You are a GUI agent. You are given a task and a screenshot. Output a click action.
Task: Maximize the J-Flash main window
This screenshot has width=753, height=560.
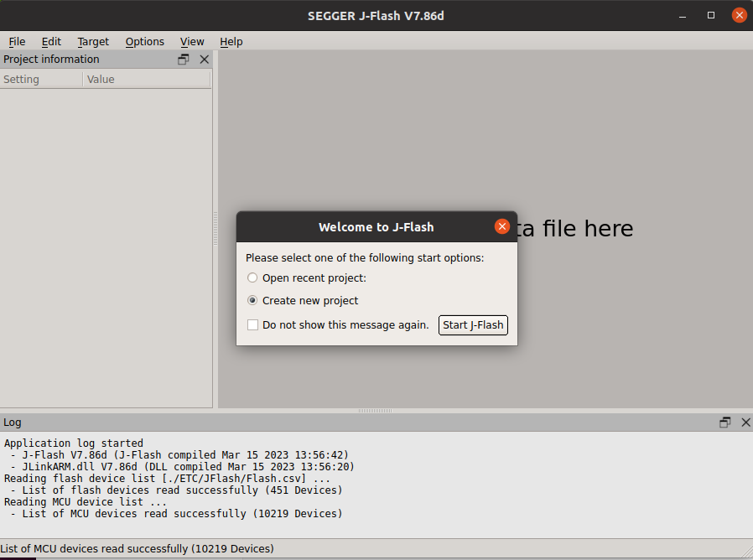coord(711,16)
